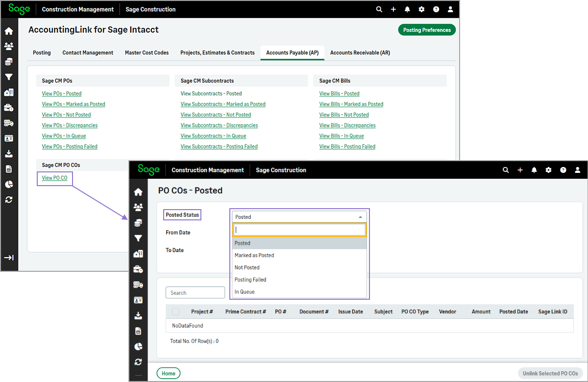This screenshot has width=588, height=382.
Task: Open search in the PO COs window header
Action: click(x=506, y=170)
